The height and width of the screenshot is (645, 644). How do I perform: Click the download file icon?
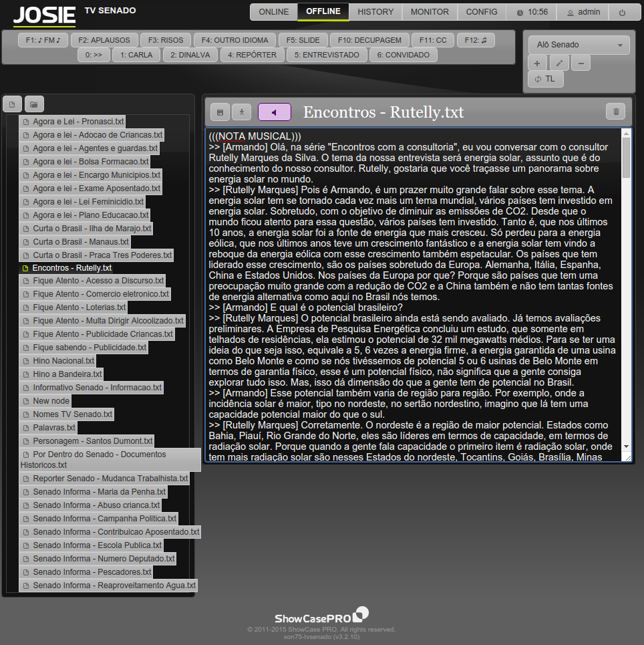click(242, 112)
